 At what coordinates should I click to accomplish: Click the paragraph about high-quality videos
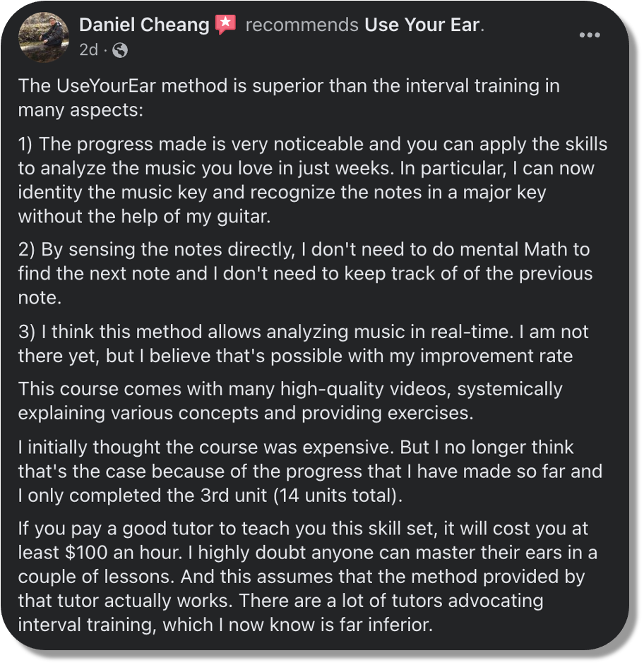pyautogui.click(x=290, y=400)
